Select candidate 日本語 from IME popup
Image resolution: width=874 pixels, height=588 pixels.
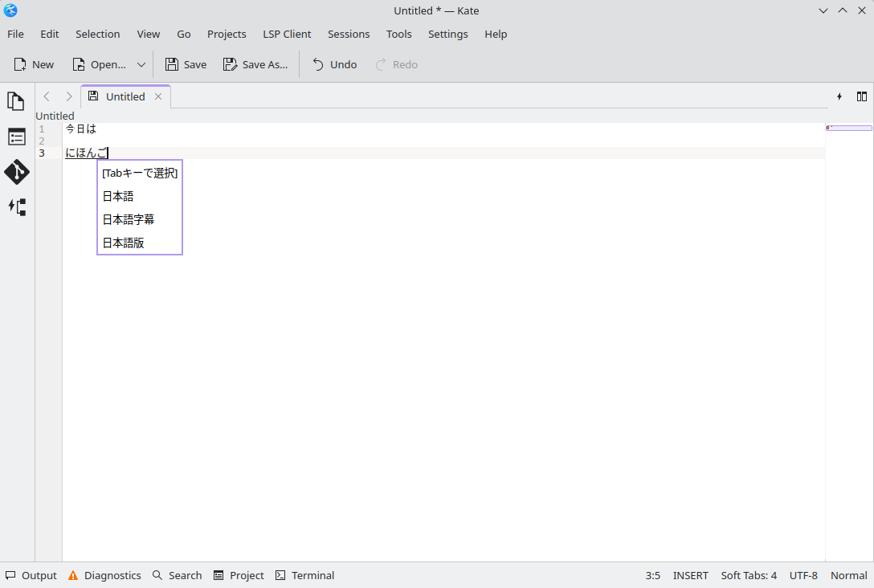pos(140,196)
